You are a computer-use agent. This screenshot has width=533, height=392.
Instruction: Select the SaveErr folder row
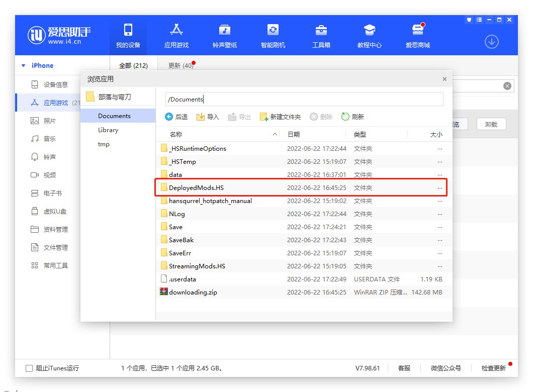[304, 253]
